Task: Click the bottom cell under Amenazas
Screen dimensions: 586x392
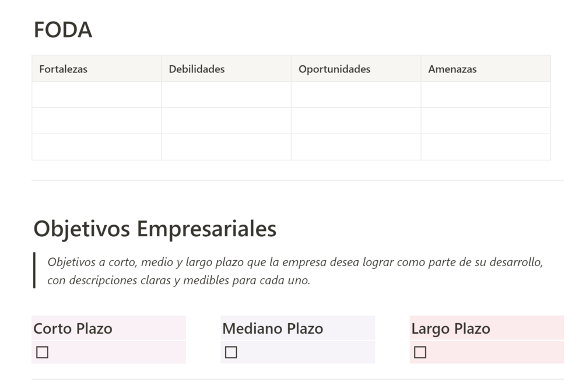Action: (x=485, y=147)
